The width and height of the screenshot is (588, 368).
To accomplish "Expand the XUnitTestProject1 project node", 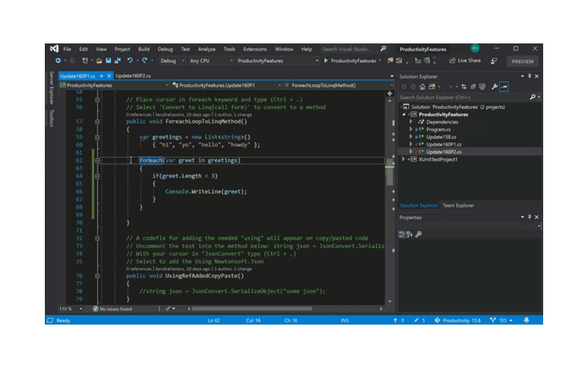I will tap(403, 159).
